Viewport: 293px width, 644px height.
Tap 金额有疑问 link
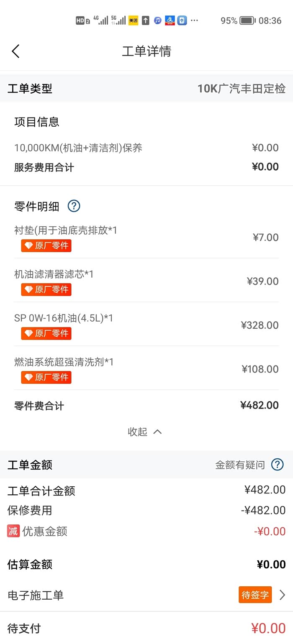(x=240, y=465)
